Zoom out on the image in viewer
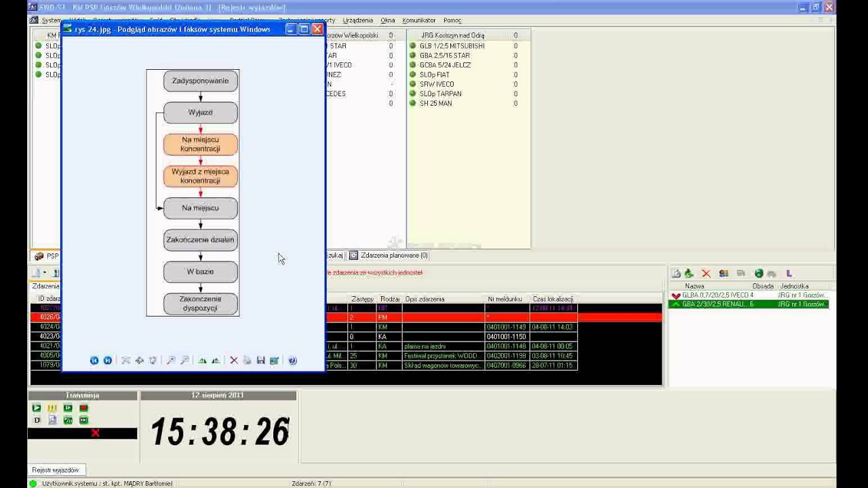Viewport: 868px width, 488px height. click(184, 361)
